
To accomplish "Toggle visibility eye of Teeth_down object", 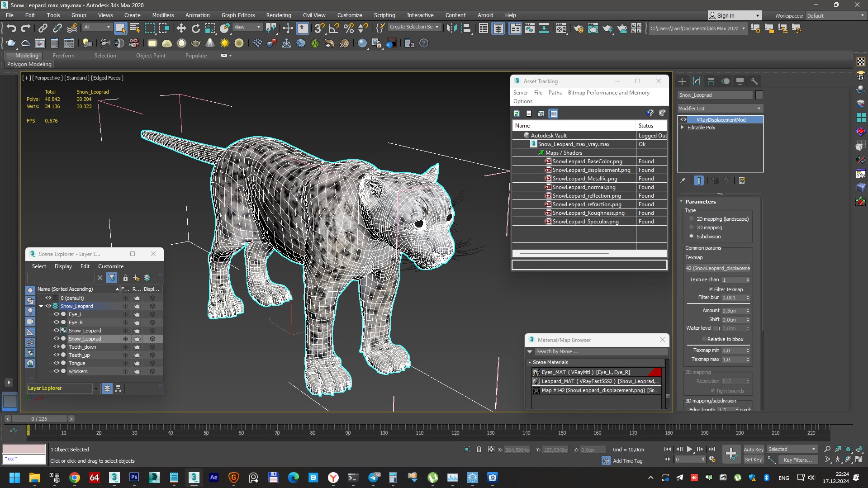I will (x=57, y=347).
